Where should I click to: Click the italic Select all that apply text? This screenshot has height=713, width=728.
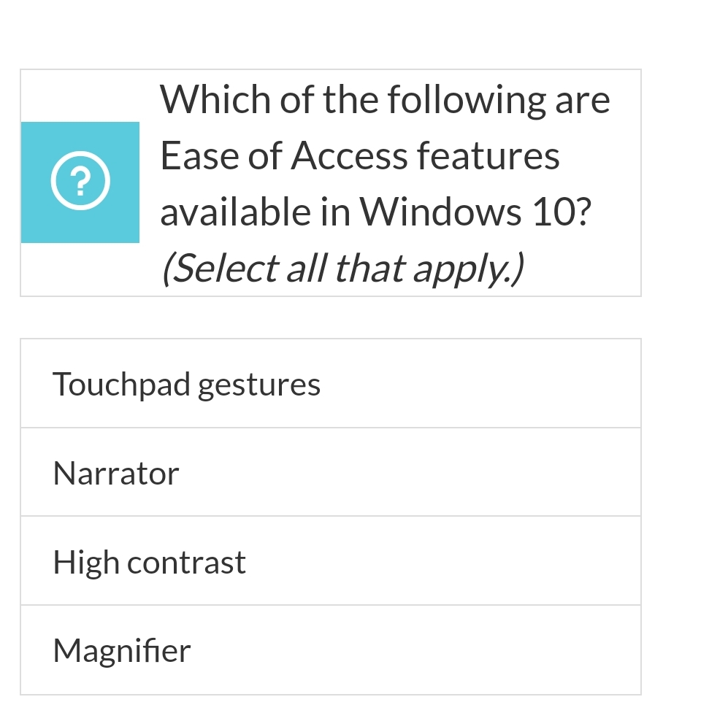click(343, 267)
